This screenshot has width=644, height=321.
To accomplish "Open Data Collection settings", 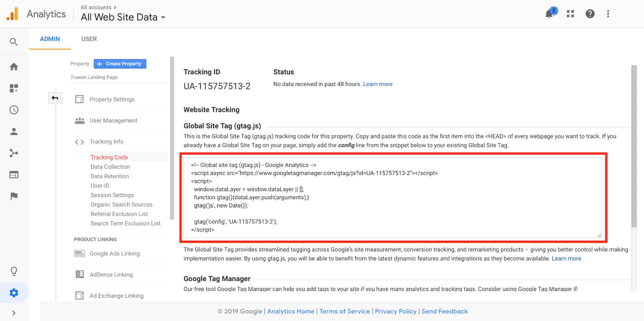I will tap(110, 167).
